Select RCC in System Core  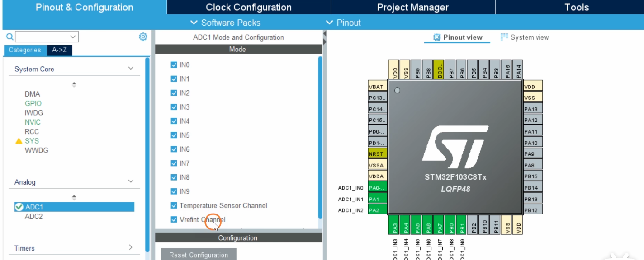click(32, 131)
